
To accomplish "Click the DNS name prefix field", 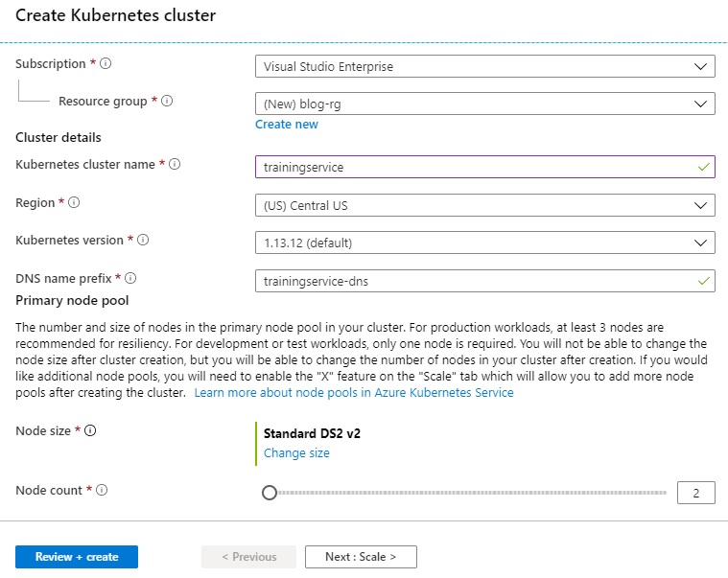I will click(484, 281).
